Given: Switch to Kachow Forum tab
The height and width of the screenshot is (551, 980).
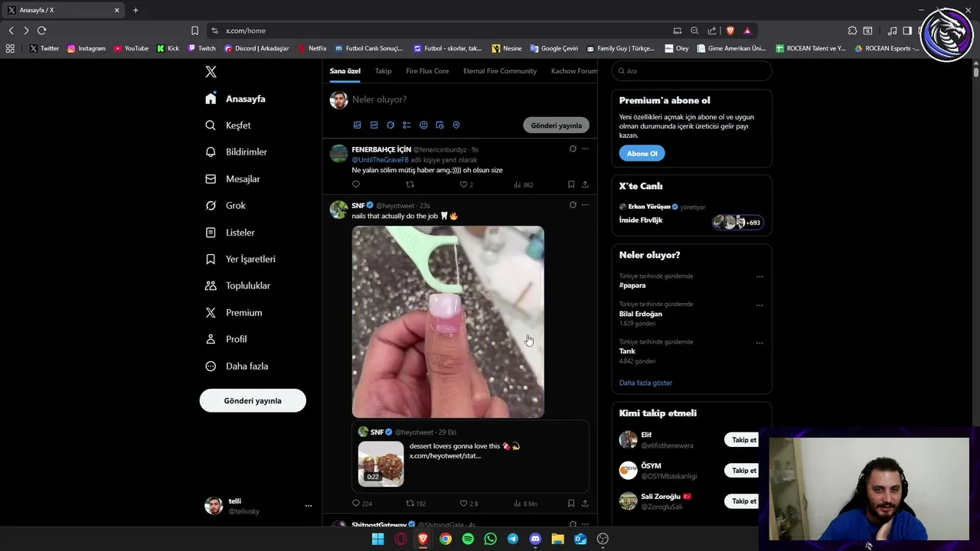Looking at the screenshot, I should 574,71.
